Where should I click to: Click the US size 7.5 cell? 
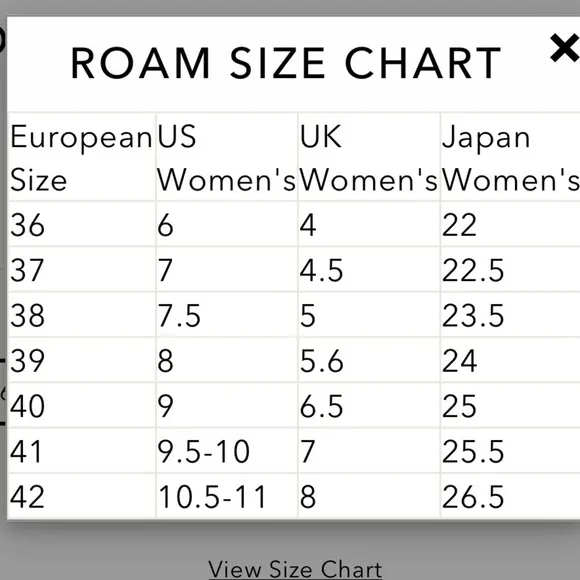[x=227, y=315]
